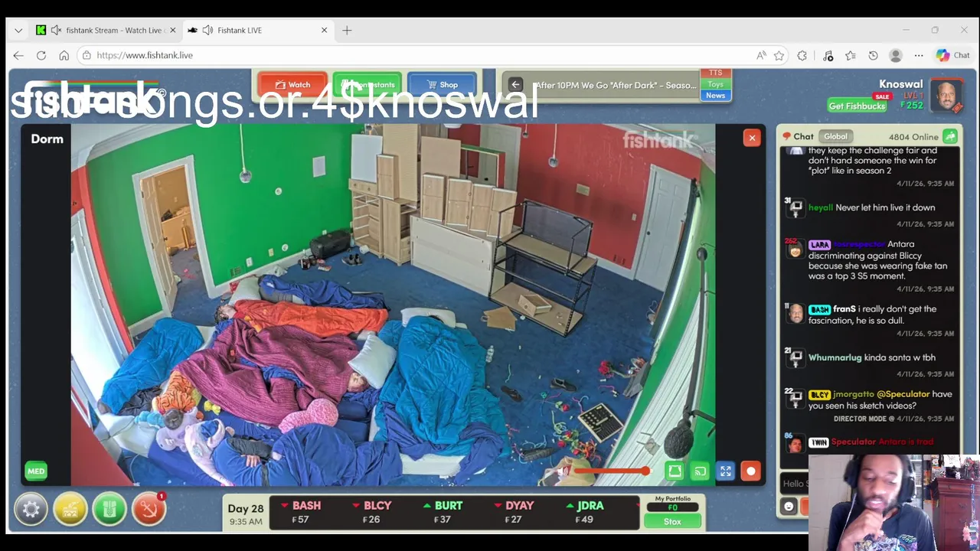Close the fishtank Stream browser tab

click(172, 30)
